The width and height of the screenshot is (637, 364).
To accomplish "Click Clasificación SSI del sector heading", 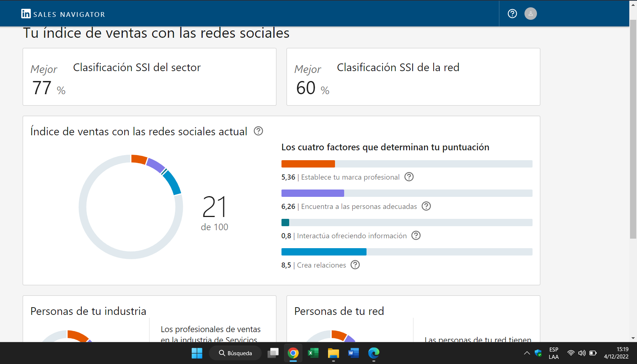I will (x=137, y=67).
